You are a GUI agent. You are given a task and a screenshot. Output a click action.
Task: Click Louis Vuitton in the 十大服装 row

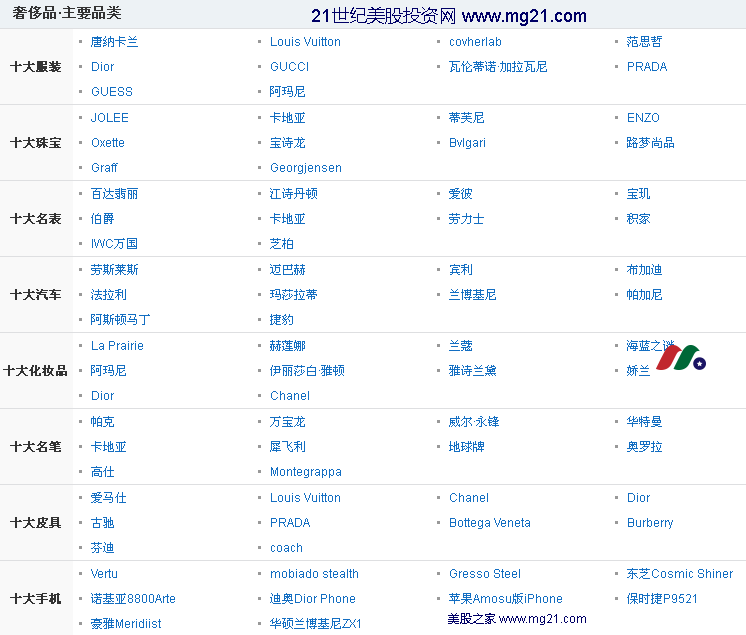pos(305,42)
